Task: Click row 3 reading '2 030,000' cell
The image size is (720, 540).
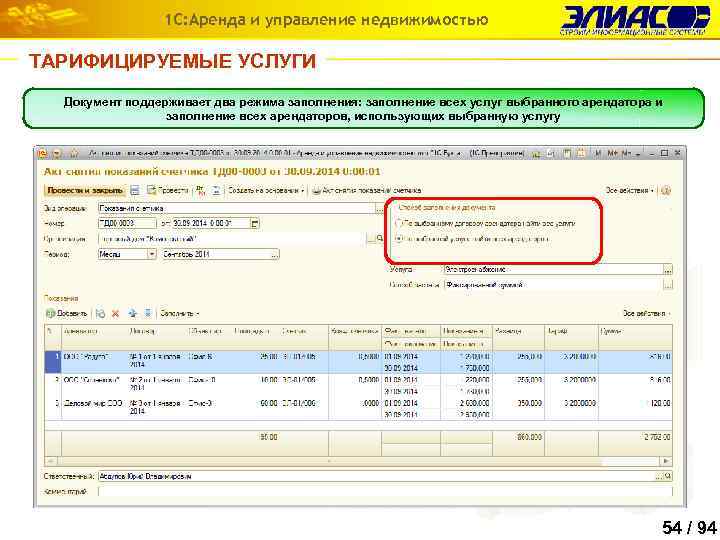Action: pyautogui.click(x=466, y=403)
